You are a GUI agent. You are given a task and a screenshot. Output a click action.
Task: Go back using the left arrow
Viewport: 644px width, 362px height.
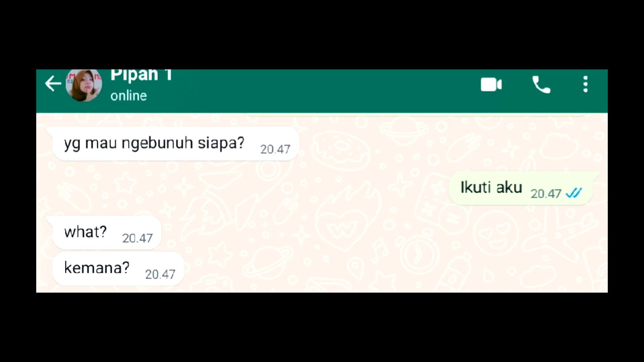[x=53, y=84]
